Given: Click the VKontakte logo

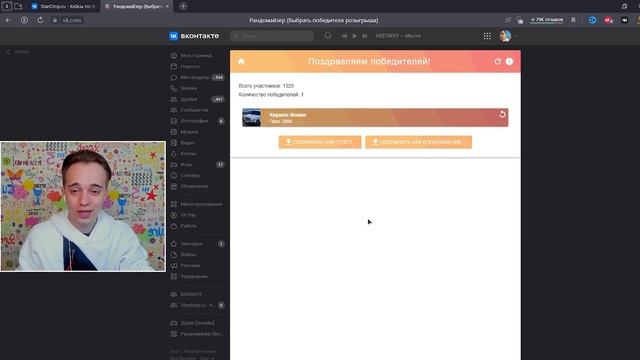Looking at the screenshot, I should point(194,36).
